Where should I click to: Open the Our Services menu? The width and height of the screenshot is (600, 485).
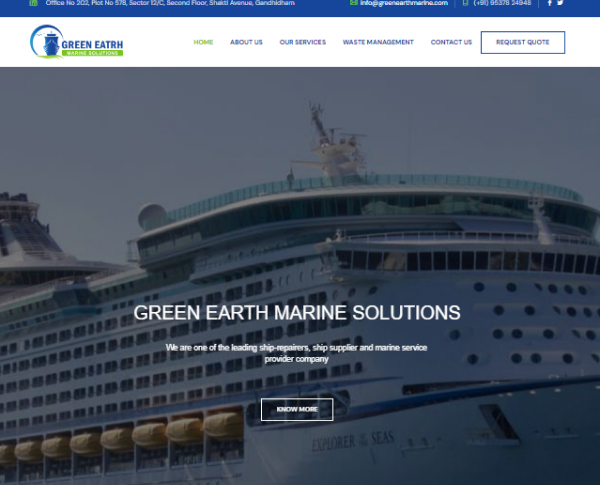tap(303, 42)
